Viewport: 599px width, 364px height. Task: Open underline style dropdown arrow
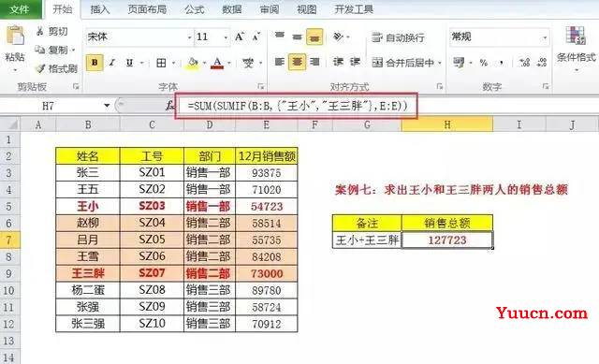click(x=141, y=63)
